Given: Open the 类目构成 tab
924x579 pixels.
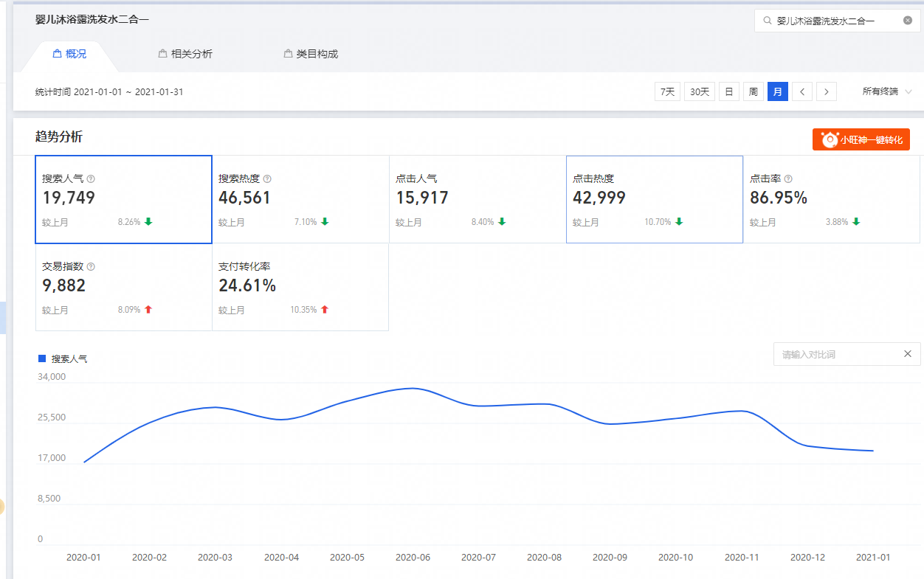Looking at the screenshot, I should pyautogui.click(x=311, y=54).
